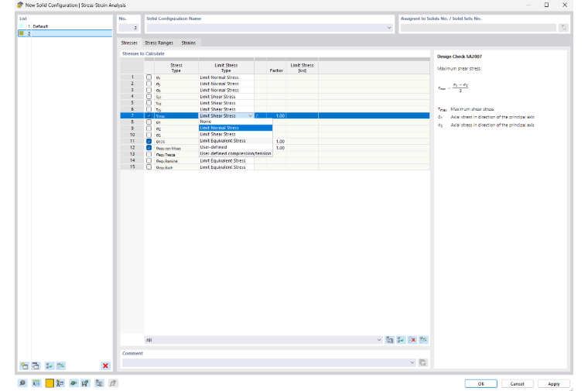The height and width of the screenshot is (391, 588).
Task: Switch to the Stresses tab
Action: pyautogui.click(x=129, y=43)
